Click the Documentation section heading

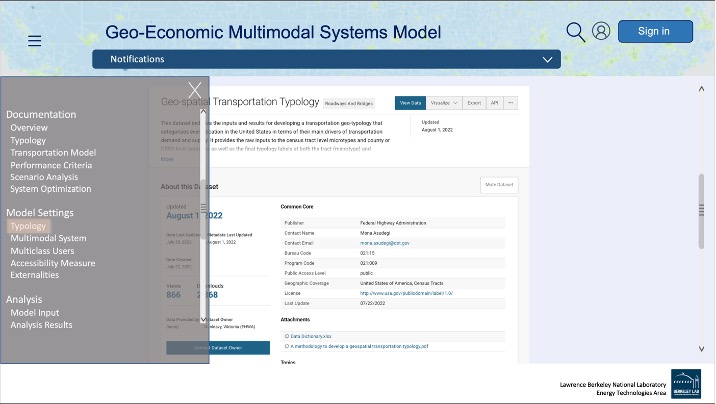[x=41, y=115]
